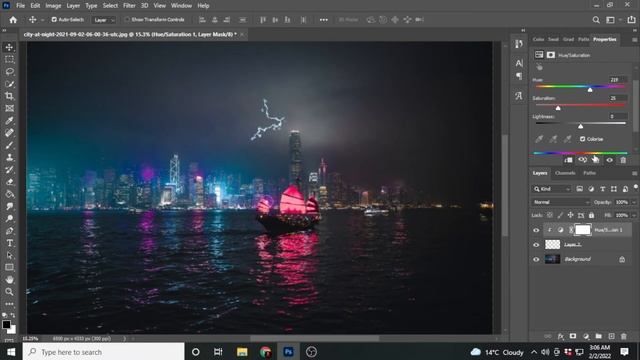Viewport: 640px width, 360px height.
Task: Open the Kind filter dropdown
Action: 552,189
